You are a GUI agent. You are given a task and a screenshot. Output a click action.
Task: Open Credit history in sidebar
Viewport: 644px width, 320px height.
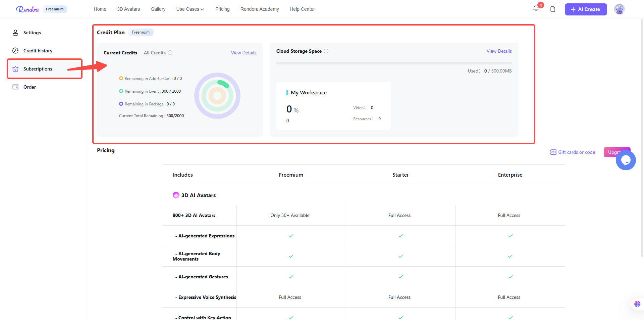tap(38, 51)
